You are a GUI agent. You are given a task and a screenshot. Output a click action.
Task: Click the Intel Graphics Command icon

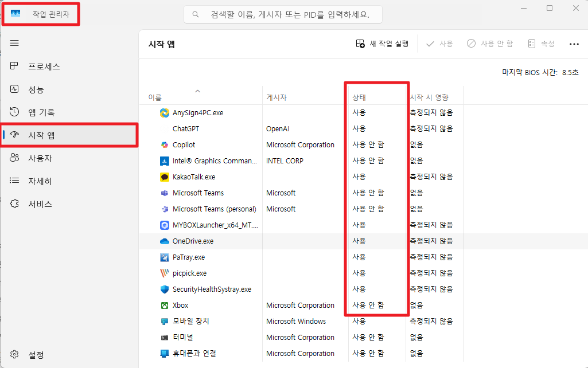click(x=164, y=160)
